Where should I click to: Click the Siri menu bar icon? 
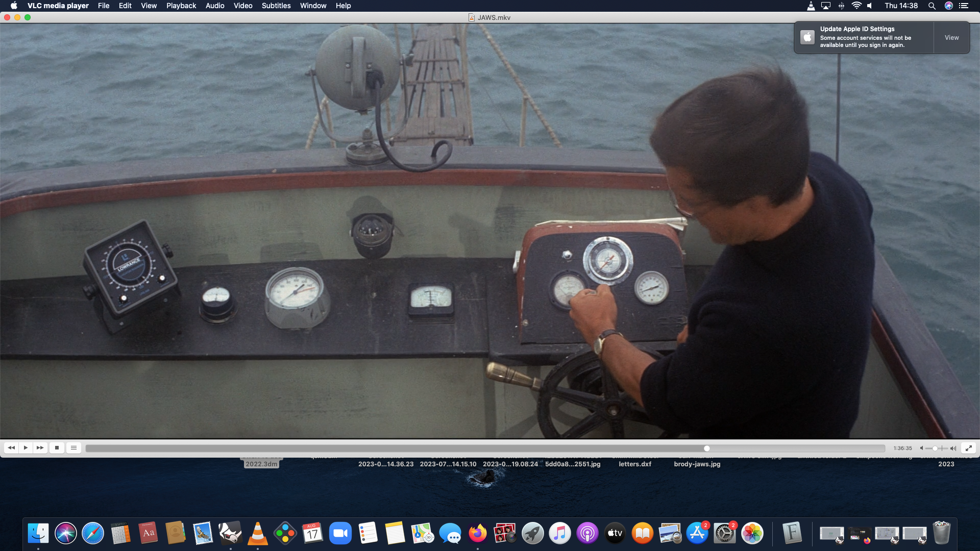click(948, 6)
